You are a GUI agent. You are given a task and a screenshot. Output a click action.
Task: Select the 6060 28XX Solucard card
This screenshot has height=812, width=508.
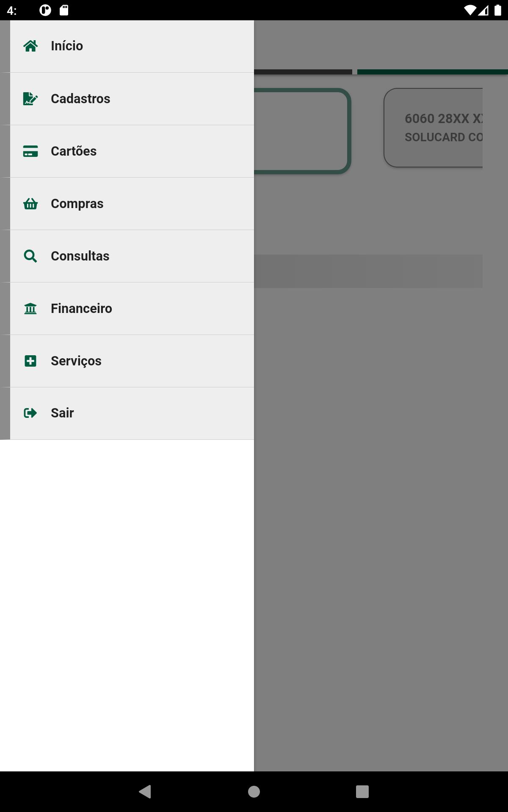coord(433,128)
